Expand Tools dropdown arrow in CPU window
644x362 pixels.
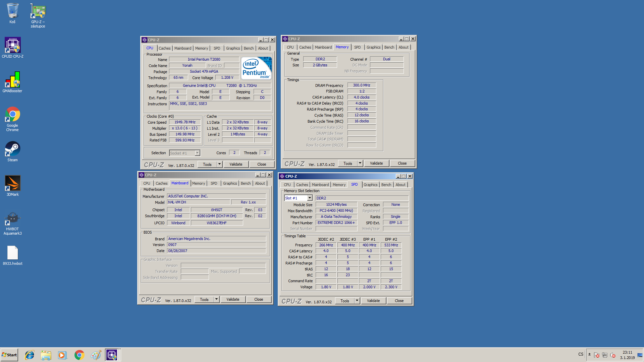tap(219, 164)
